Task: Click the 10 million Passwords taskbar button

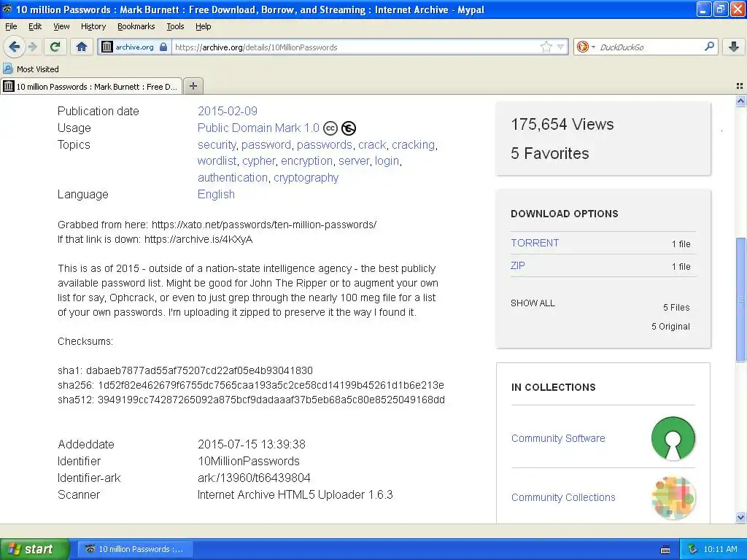Action: [x=135, y=549]
